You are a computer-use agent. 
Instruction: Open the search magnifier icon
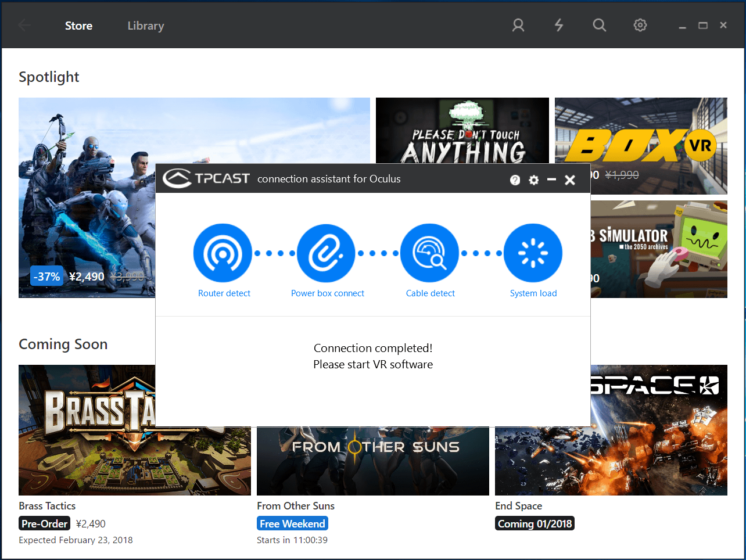(x=600, y=25)
